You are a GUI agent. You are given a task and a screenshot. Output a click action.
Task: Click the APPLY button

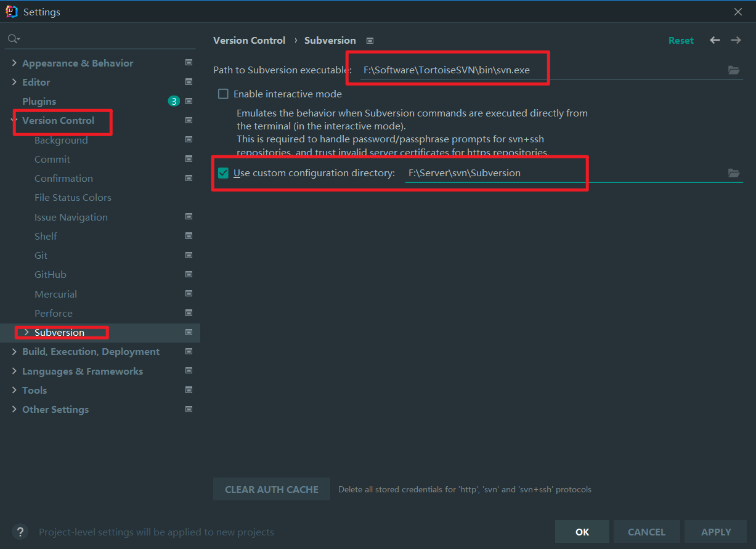pyautogui.click(x=716, y=532)
